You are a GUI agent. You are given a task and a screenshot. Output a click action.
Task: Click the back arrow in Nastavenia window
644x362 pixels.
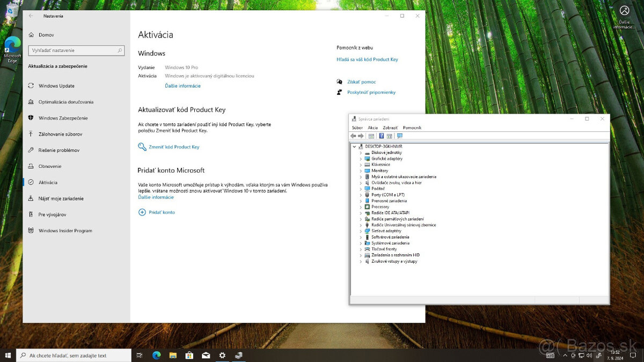coord(31,16)
